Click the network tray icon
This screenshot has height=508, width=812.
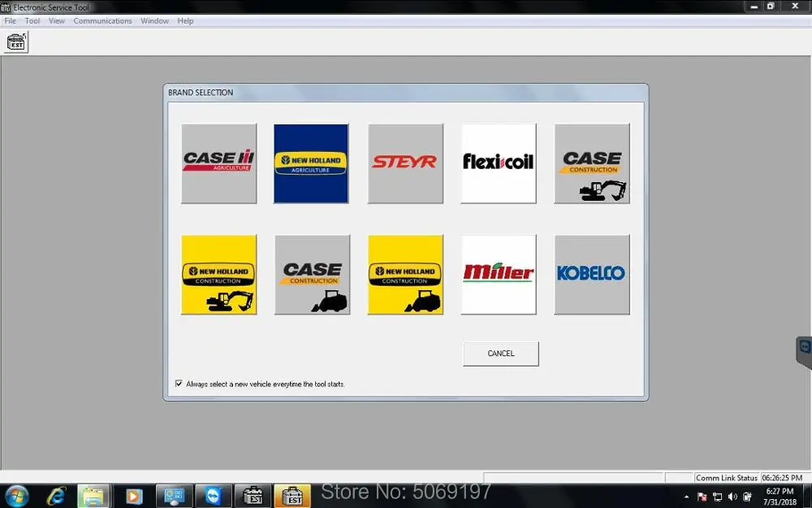pyautogui.click(x=718, y=497)
